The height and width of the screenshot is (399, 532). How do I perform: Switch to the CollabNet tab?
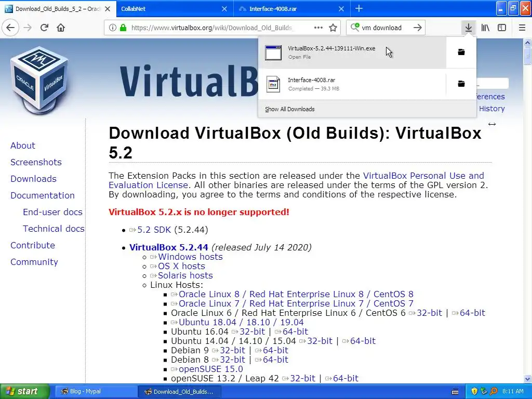175,9
